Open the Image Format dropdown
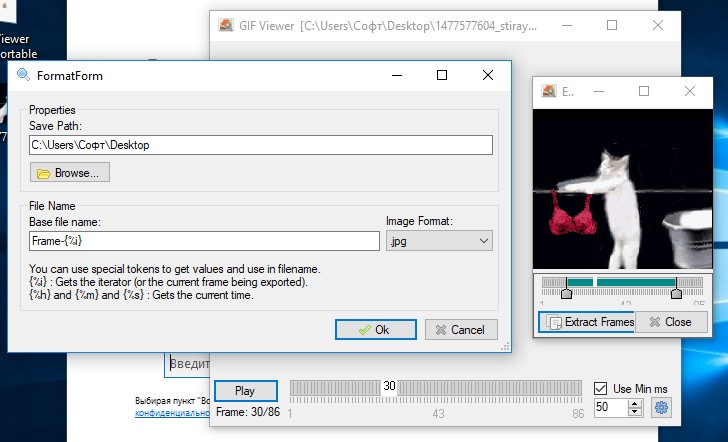This screenshot has height=442, width=728. click(439, 241)
